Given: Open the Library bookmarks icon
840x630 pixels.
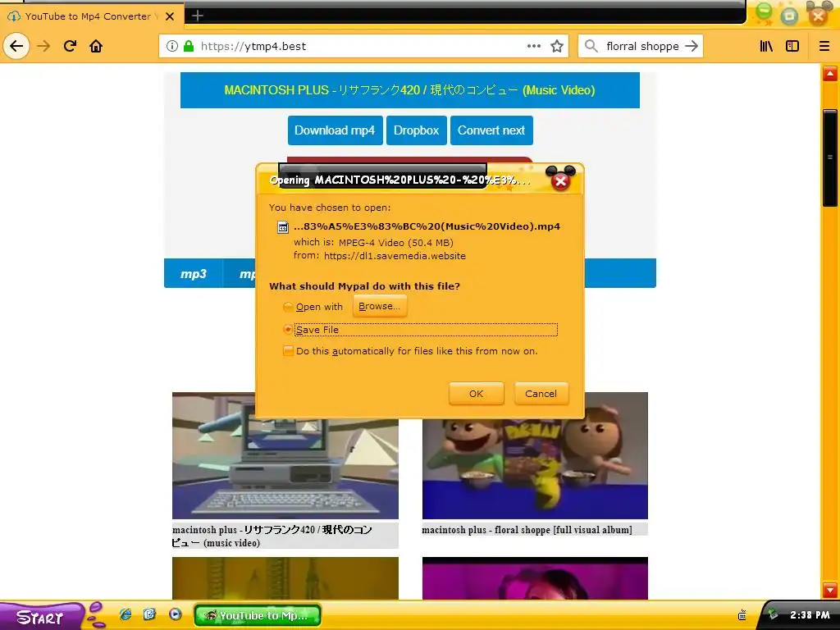Looking at the screenshot, I should pyautogui.click(x=767, y=46).
